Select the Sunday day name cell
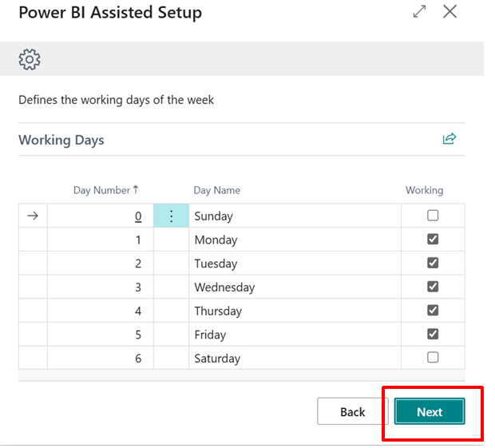This screenshot has width=495, height=448. pyautogui.click(x=295, y=216)
